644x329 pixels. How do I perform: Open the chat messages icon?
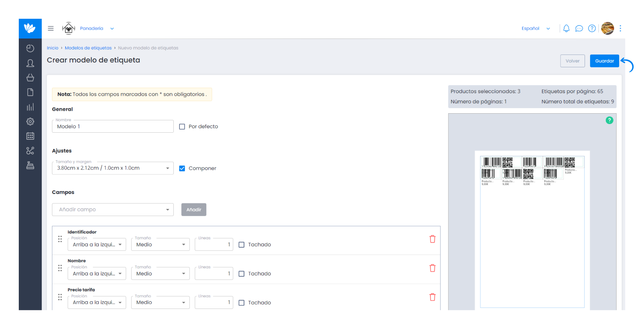pos(579,28)
